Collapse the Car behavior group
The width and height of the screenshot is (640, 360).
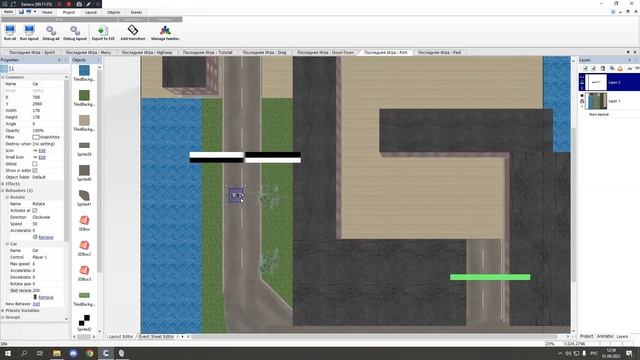(x=7, y=244)
